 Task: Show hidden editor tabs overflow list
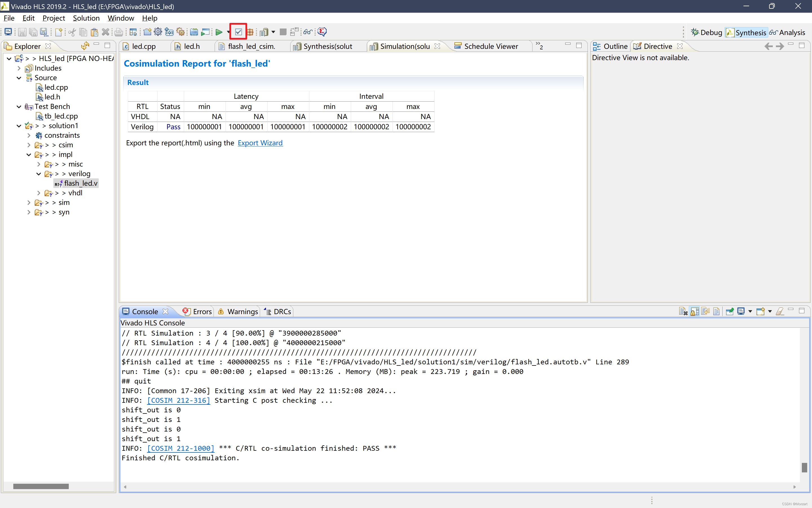pyautogui.click(x=539, y=45)
